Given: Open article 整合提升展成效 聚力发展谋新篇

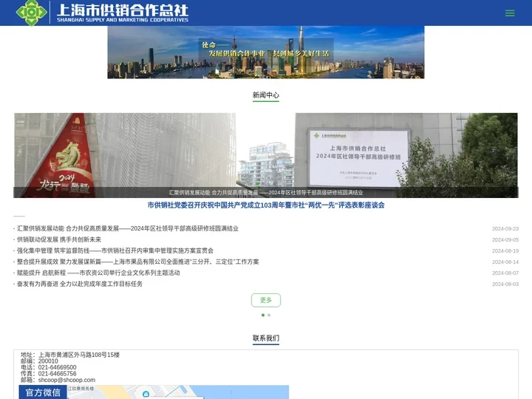Looking at the screenshot, I should 137,262.
